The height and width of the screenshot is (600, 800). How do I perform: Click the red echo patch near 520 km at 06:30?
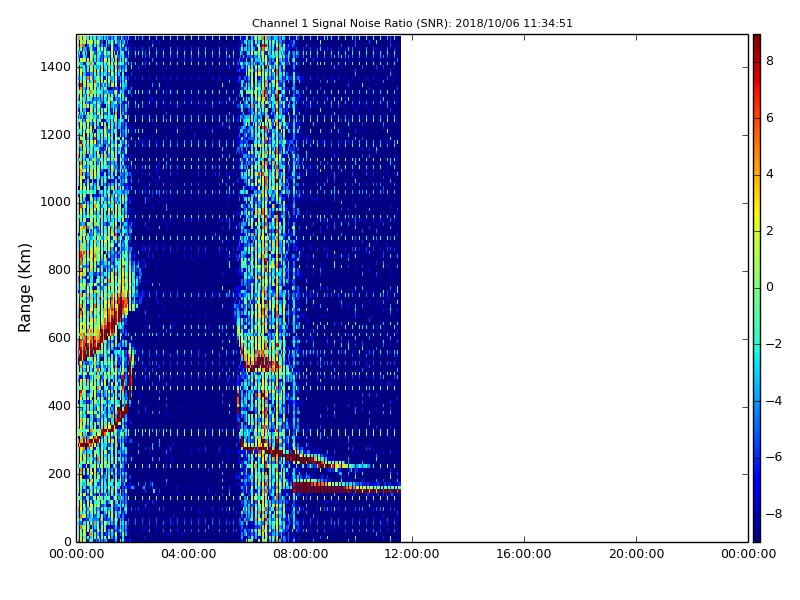(262, 364)
